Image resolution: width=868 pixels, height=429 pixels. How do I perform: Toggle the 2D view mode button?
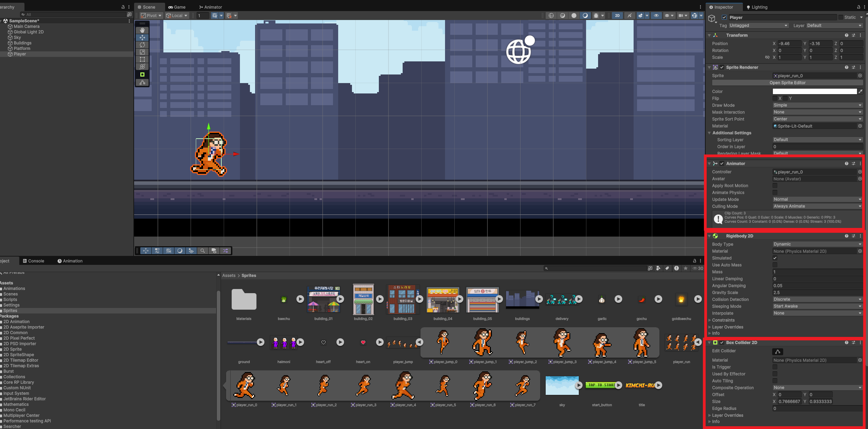617,16
